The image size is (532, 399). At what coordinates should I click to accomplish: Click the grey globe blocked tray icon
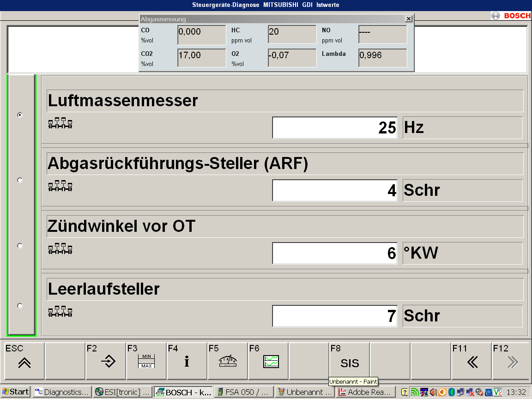click(x=479, y=392)
